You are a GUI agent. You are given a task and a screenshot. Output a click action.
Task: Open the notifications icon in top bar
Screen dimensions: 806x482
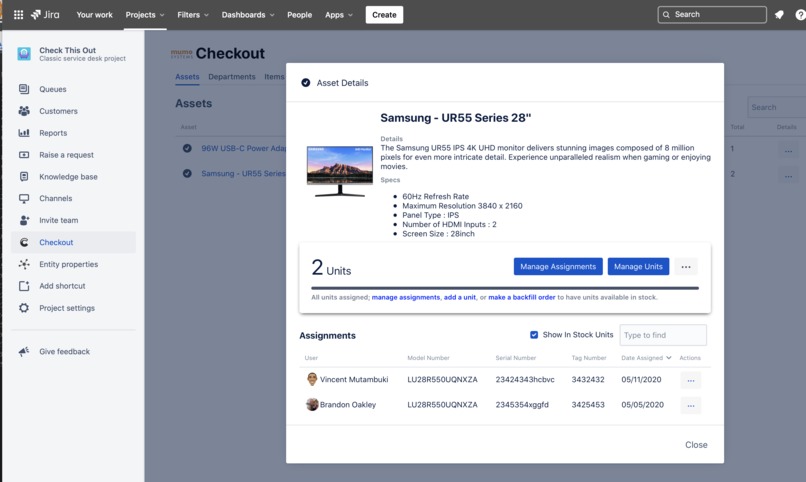coord(779,14)
